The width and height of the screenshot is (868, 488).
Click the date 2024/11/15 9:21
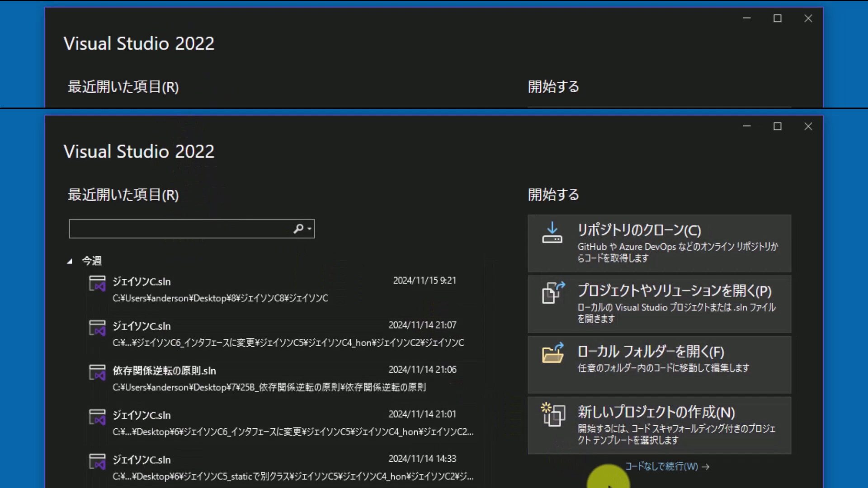(425, 281)
